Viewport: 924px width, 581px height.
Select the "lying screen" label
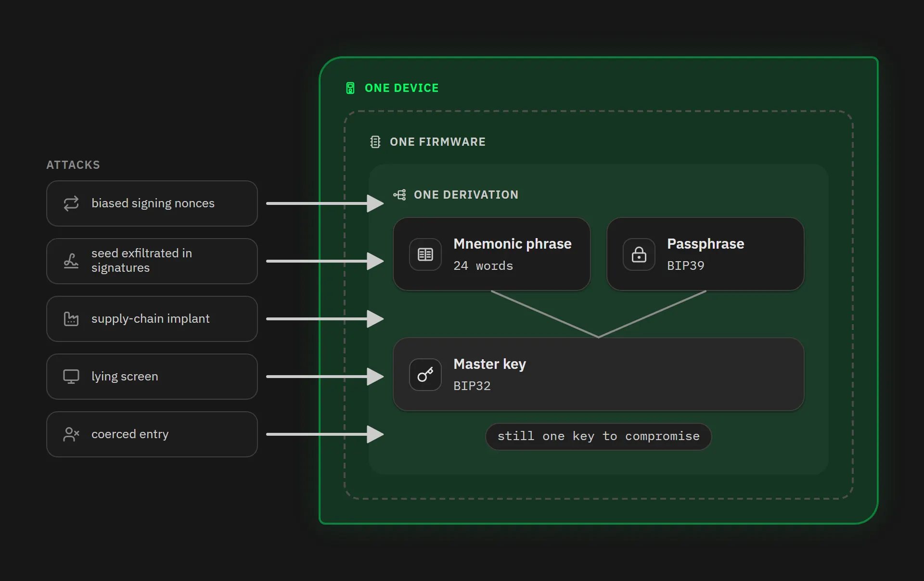(125, 377)
